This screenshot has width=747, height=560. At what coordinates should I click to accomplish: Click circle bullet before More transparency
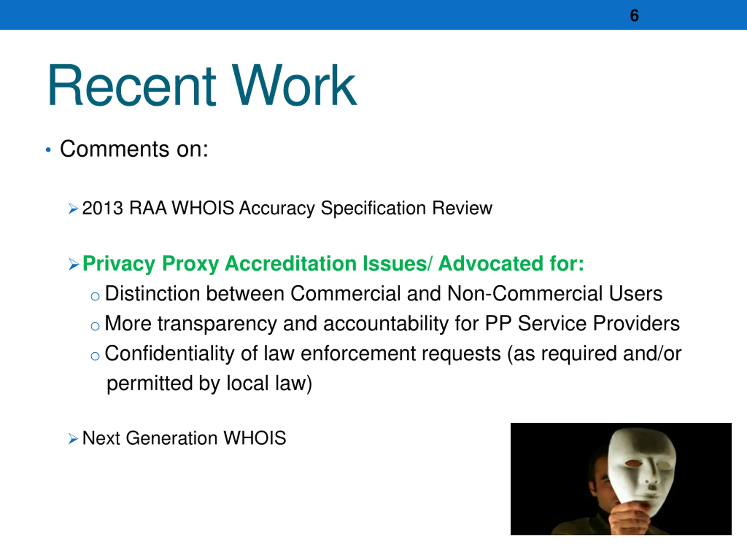(x=95, y=326)
